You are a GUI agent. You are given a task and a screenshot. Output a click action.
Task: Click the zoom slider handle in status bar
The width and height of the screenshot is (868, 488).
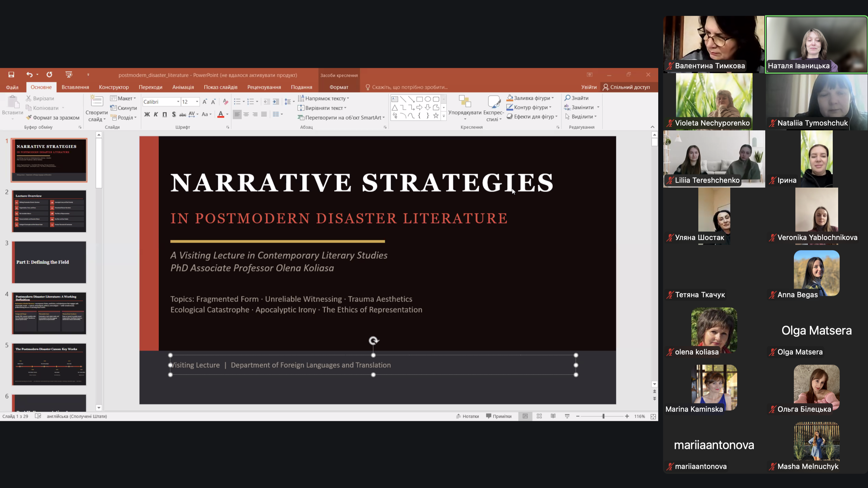[603, 416]
